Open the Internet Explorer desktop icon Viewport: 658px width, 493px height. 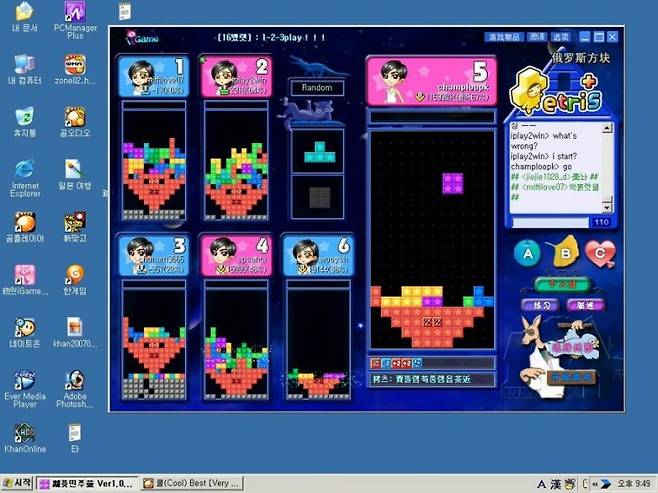tap(25, 178)
